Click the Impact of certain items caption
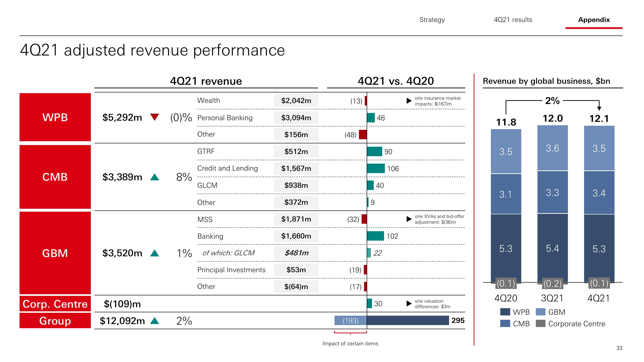The width and height of the screenshot is (644, 362). [350, 343]
